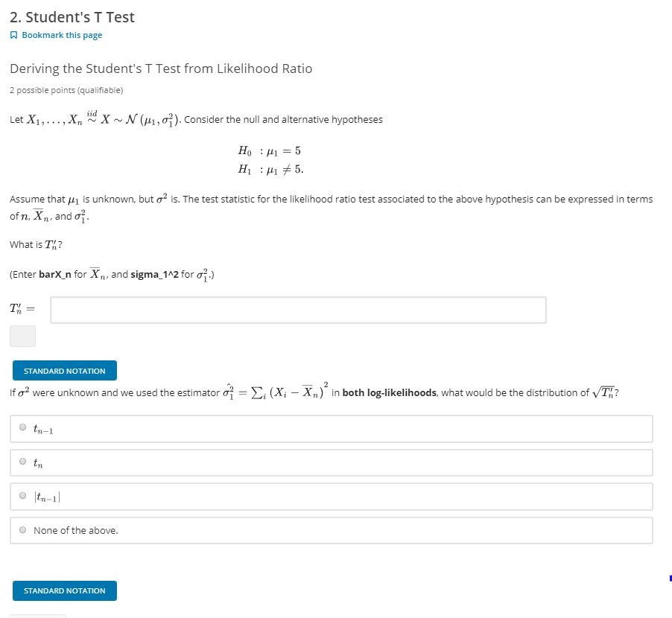Click the heading "2. Student's T Test"
Screen dimensions: 672x618
tap(72, 16)
